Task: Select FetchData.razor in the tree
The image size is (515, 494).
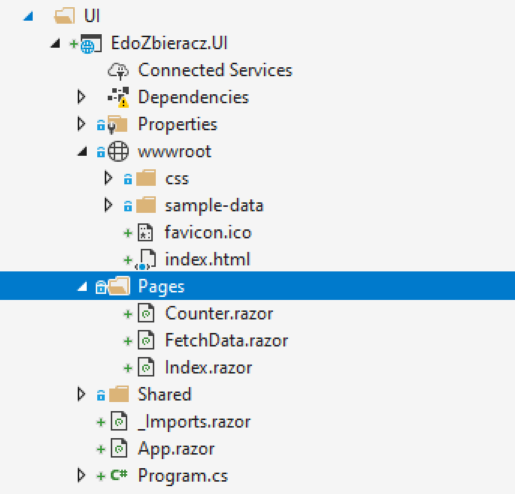Action: 226,340
